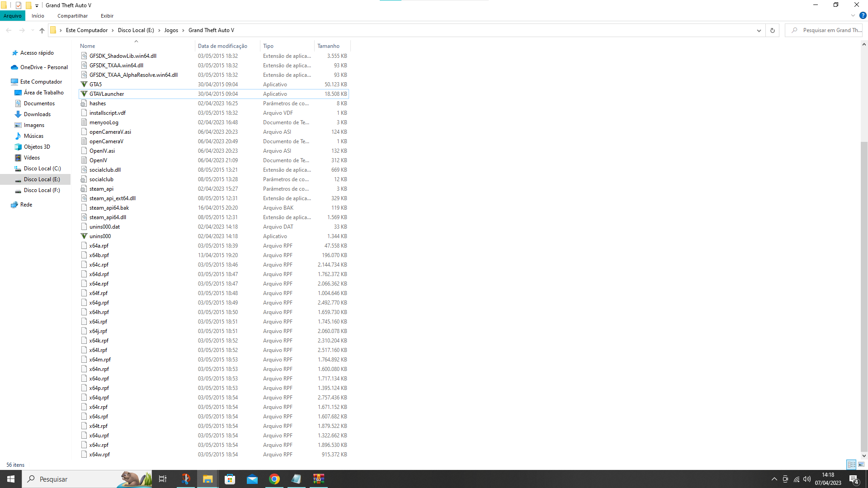Viewport: 868px width, 488px height.
Task: Launch Google Chrome from the taskbar
Action: point(274,479)
